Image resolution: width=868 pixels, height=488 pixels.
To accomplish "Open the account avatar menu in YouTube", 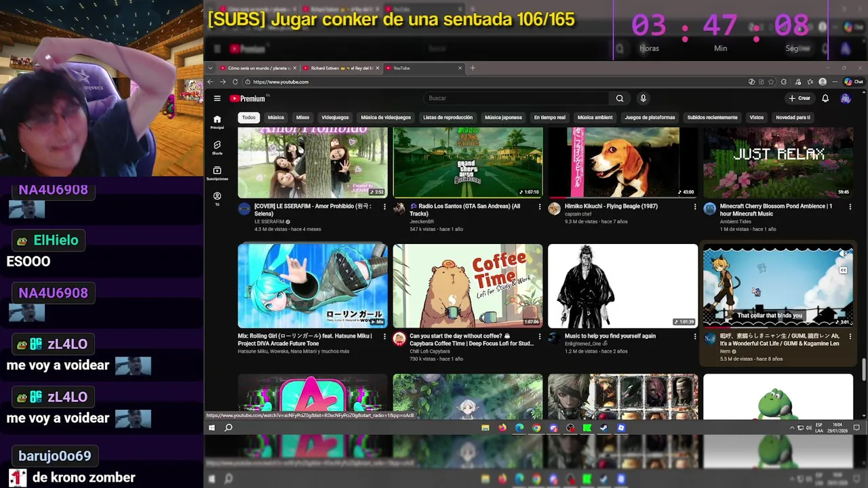I will tap(845, 98).
